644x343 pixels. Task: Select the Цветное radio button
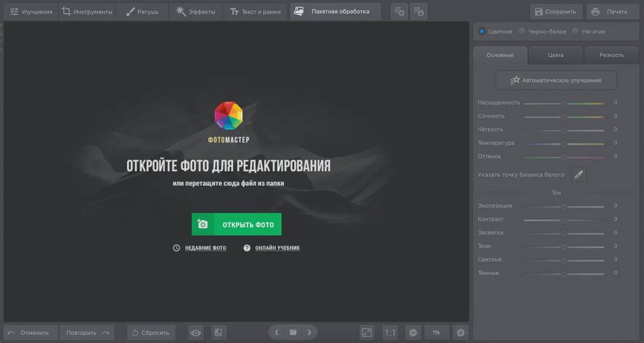click(x=481, y=31)
